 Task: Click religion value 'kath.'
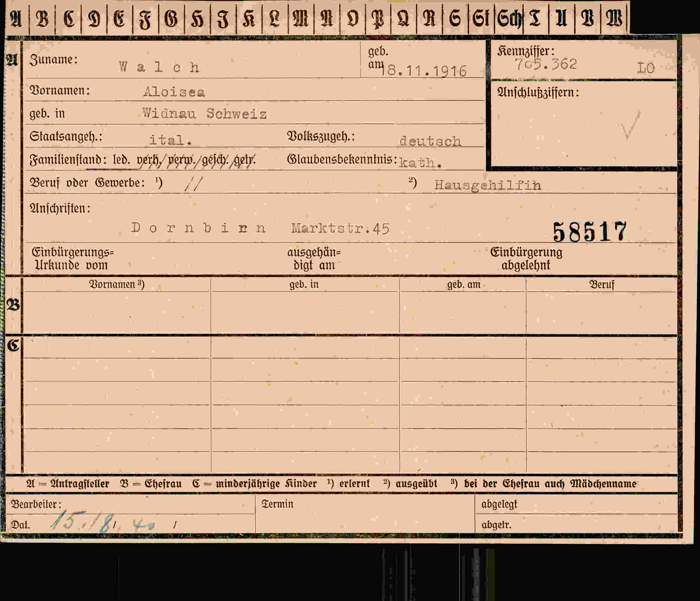click(420, 163)
